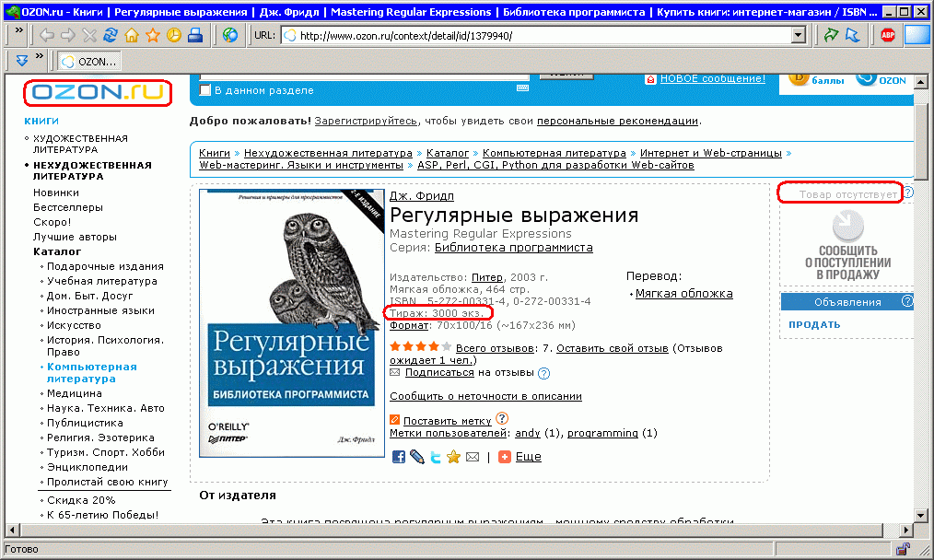
Task: Click the green Go arrow icon
Action: click(831, 36)
